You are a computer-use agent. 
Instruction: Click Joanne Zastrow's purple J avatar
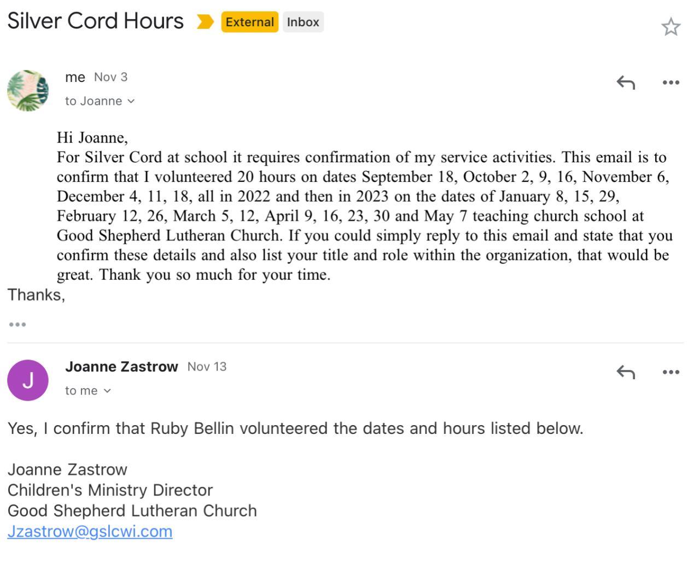28,380
